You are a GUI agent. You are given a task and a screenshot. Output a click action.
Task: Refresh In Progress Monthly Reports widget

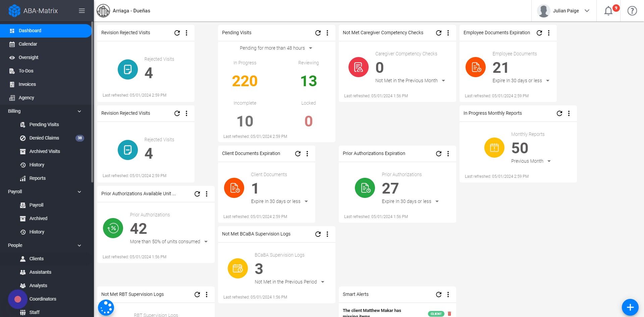[559, 113]
